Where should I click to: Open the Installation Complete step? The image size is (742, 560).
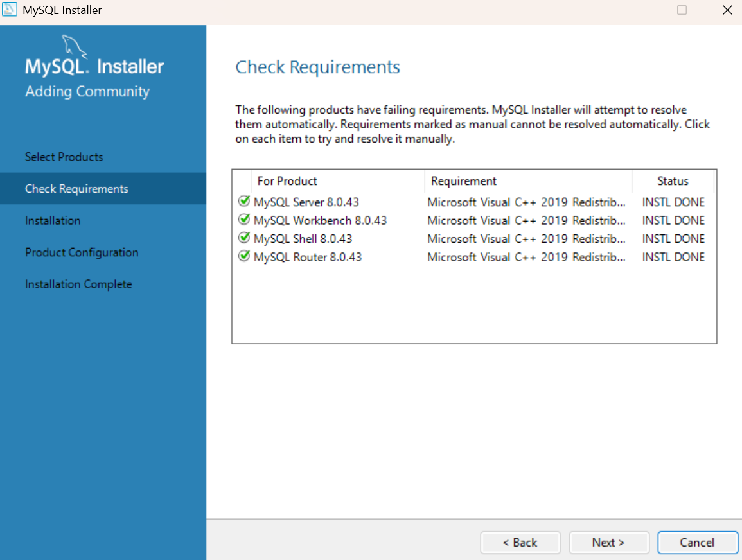[x=78, y=284]
